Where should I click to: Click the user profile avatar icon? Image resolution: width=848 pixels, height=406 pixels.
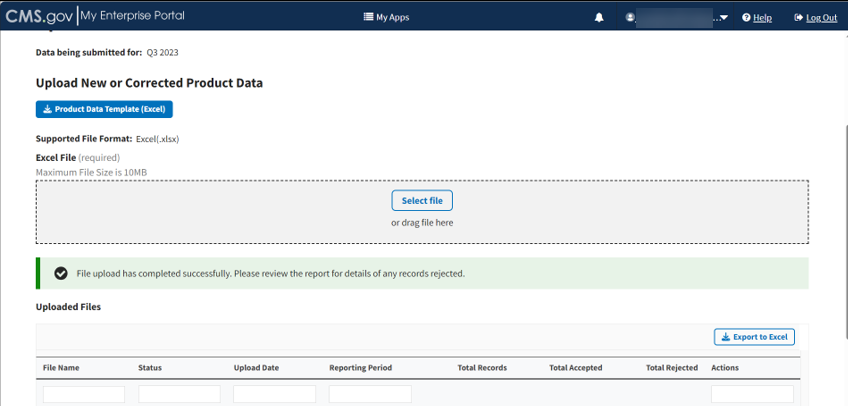click(630, 17)
